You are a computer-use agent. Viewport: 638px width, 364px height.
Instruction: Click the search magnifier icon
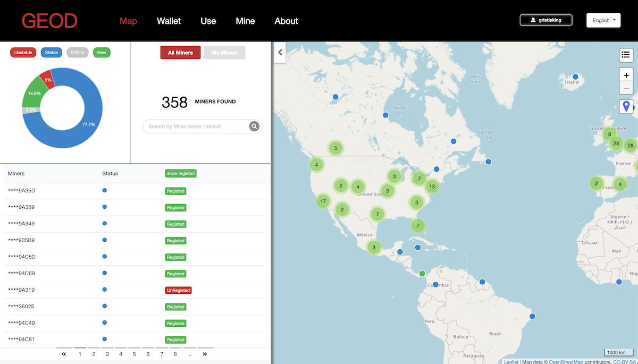255,126
